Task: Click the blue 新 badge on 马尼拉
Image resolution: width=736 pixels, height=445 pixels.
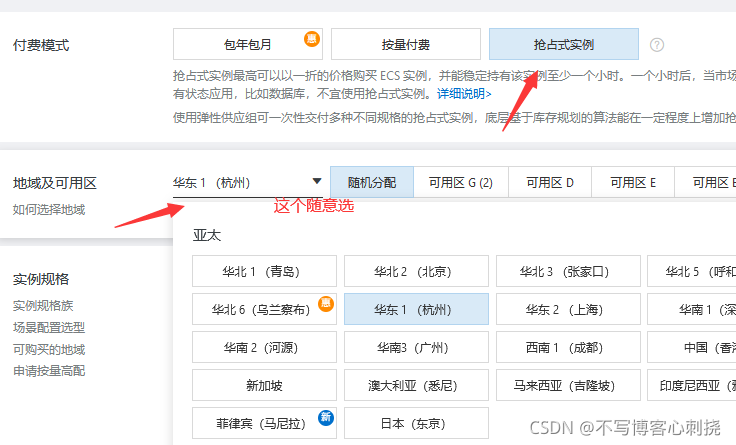Action: coord(326,417)
